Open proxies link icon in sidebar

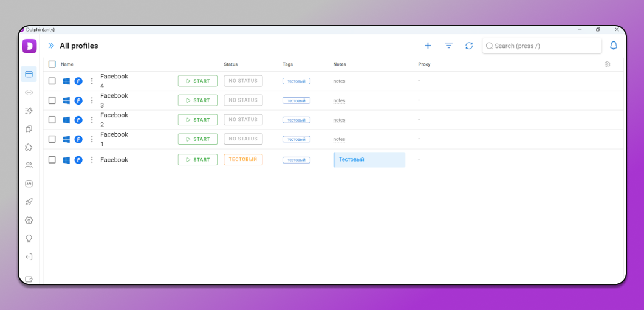pyautogui.click(x=29, y=92)
